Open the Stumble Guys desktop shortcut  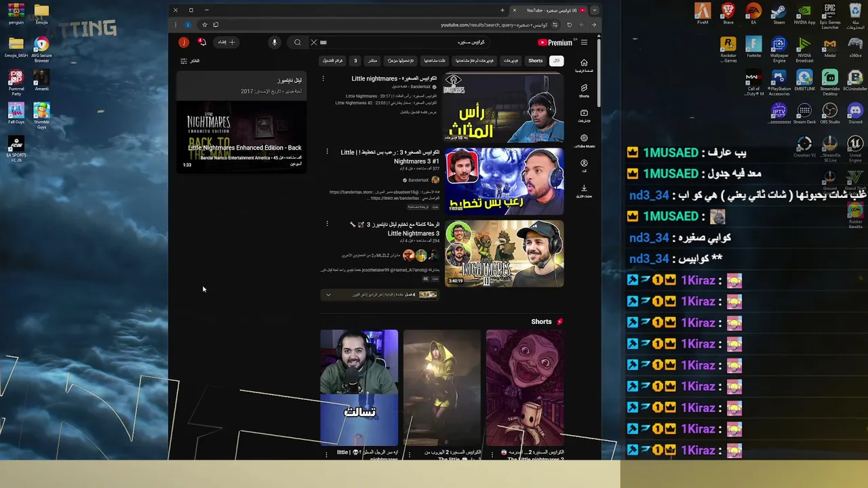[41, 115]
